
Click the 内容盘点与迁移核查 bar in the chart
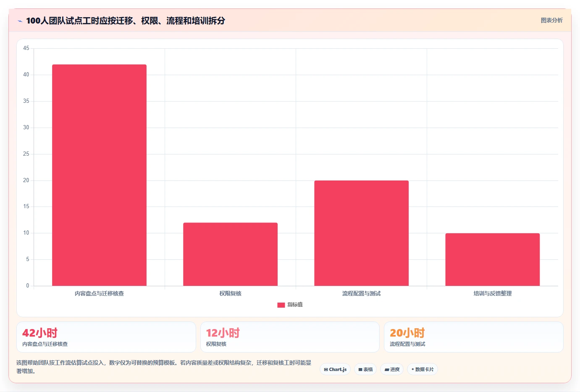(x=99, y=175)
